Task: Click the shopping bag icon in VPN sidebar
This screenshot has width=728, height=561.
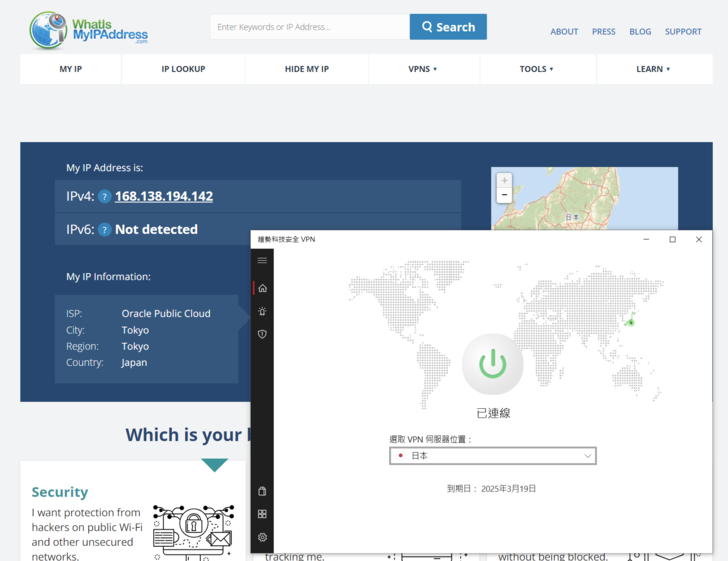Action: (262, 491)
